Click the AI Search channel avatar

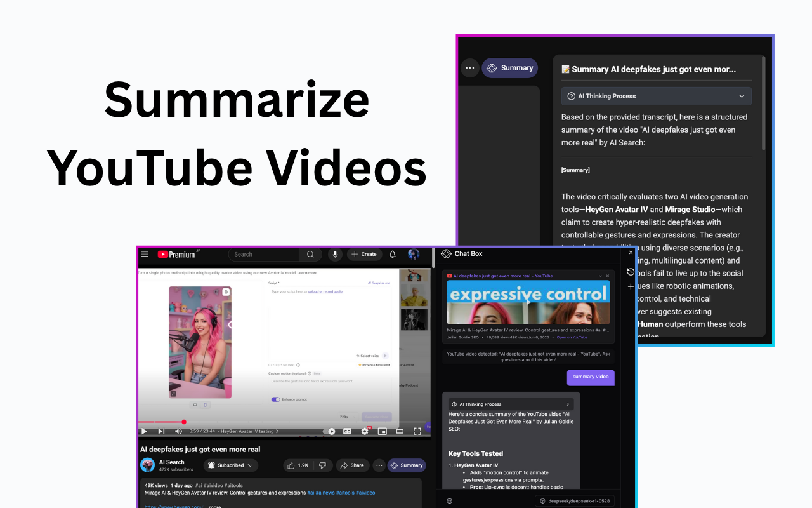point(147,465)
